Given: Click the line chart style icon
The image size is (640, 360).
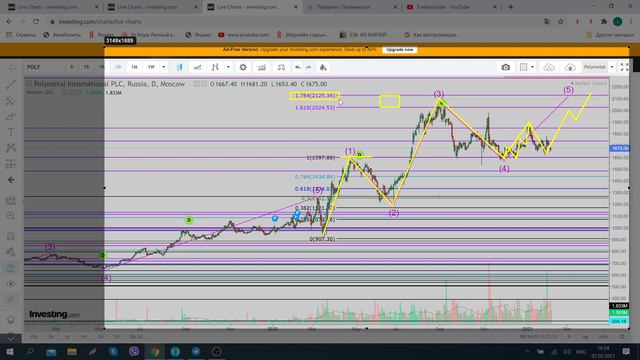Looking at the screenshot, I should (x=197, y=67).
